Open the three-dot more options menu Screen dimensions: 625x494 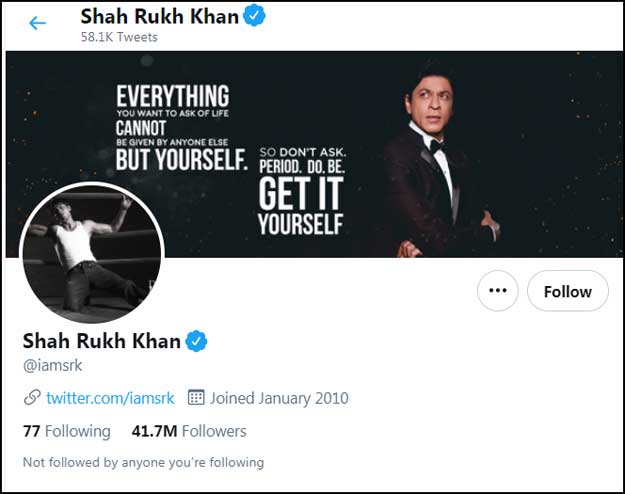point(497,291)
